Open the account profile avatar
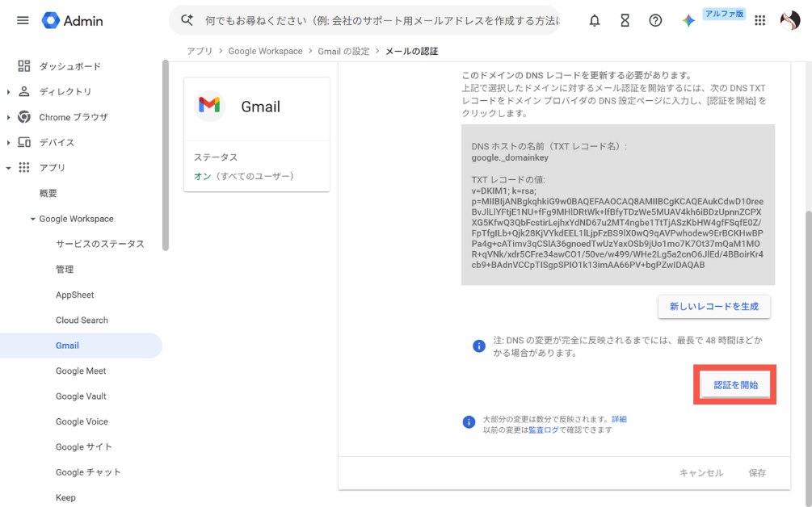The image size is (812, 507). 790,21
